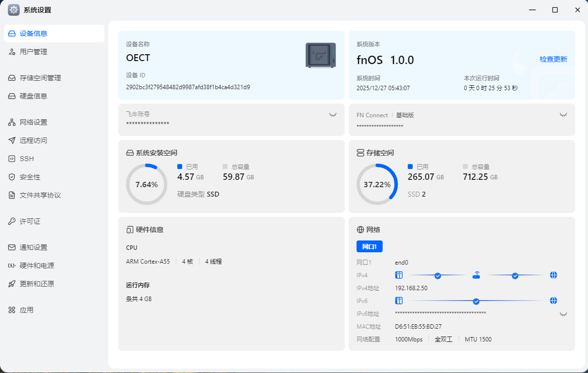Click the envelope icon for 通知设置
Image resolution: width=588 pixels, height=373 pixels.
[12, 247]
